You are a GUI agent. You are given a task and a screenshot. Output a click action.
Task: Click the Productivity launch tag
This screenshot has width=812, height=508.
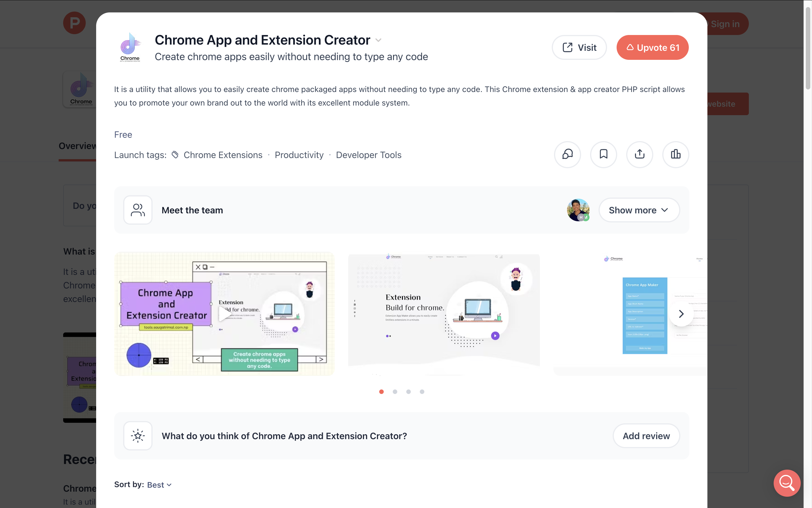(299, 155)
